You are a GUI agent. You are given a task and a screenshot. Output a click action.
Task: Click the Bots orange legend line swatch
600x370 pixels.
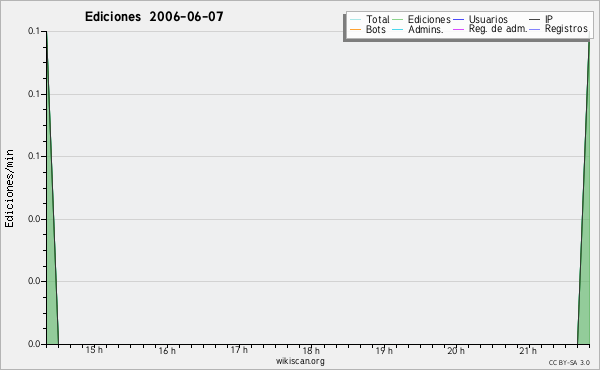point(355,29)
